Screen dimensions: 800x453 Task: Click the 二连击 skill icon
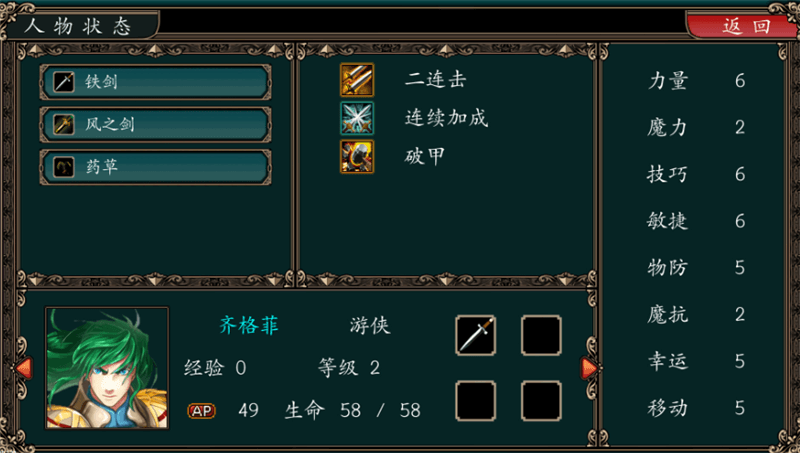357,80
